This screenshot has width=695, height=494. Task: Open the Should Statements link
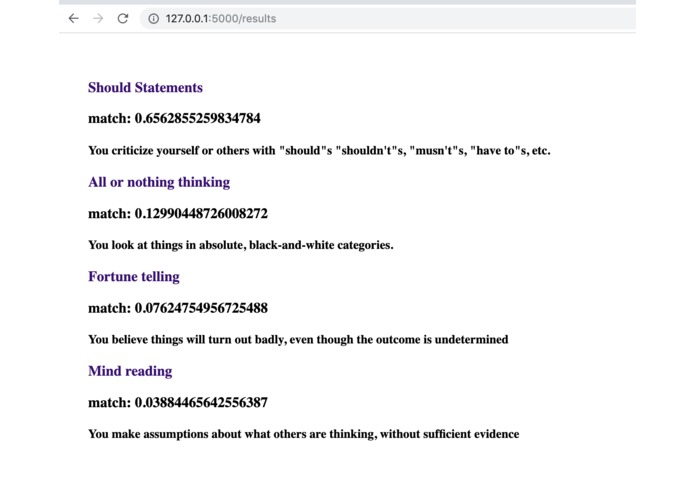click(145, 87)
